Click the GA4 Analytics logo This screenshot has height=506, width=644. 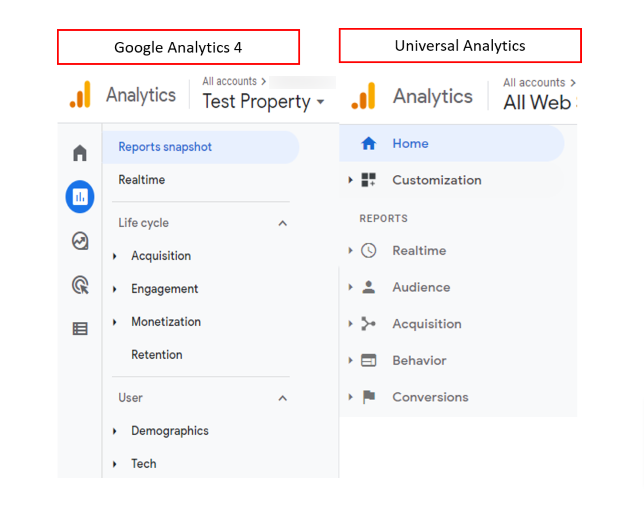point(80,95)
